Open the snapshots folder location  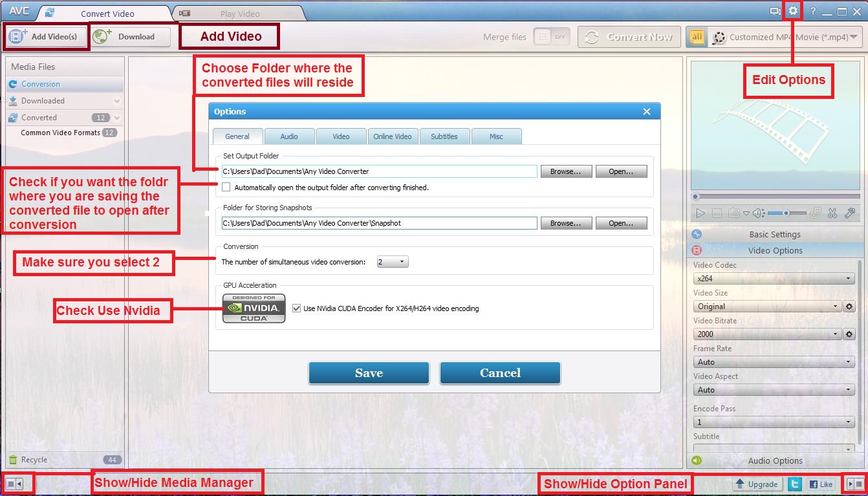point(621,223)
